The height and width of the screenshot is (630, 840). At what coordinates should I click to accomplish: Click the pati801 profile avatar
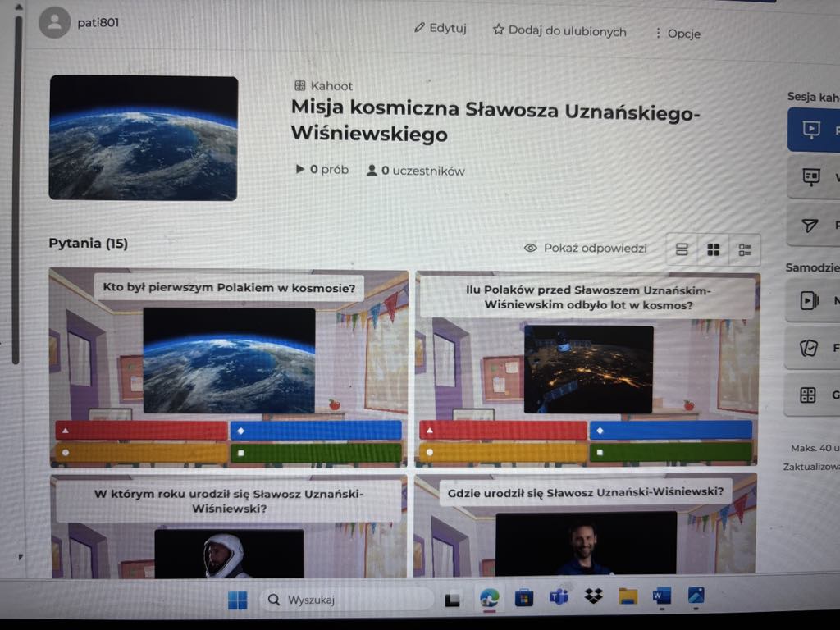tap(54, 23)
